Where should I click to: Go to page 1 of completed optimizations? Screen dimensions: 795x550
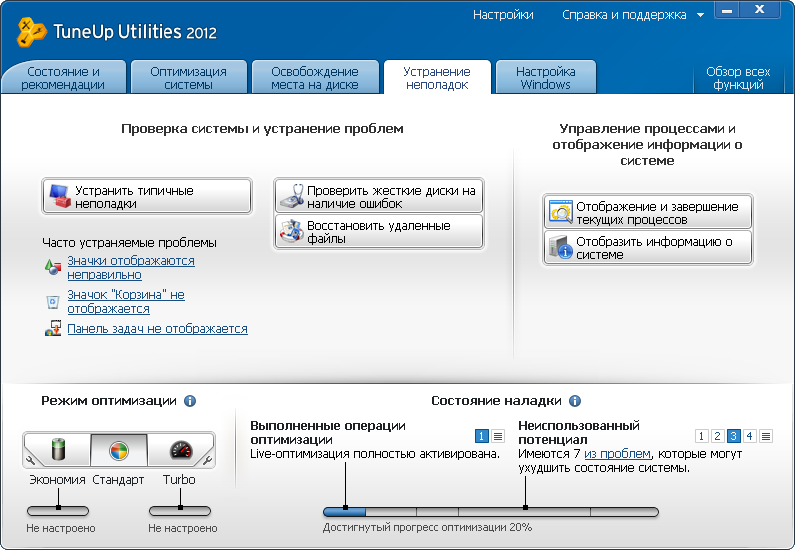tap(482, 435)
